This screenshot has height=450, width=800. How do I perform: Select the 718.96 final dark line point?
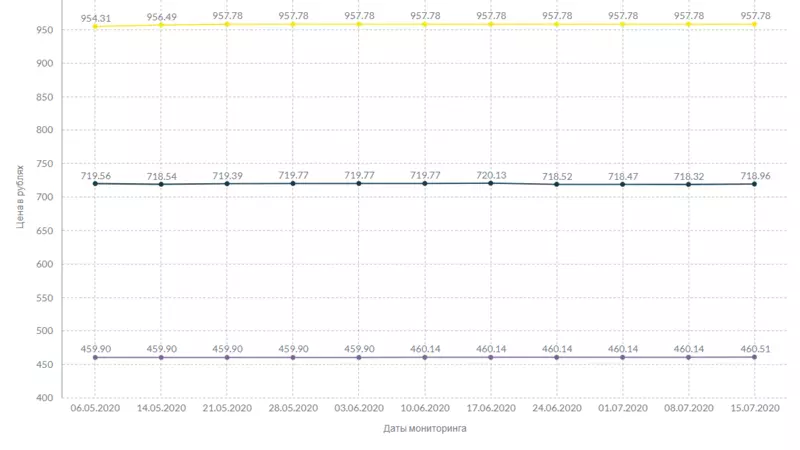(755, 184)
